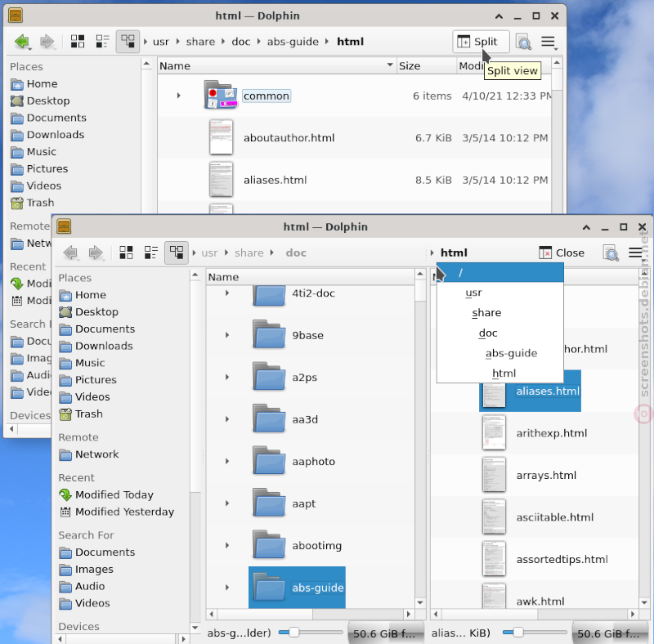
Task: Select the 4ti2-doc folder icon
Action: [269, 295]
